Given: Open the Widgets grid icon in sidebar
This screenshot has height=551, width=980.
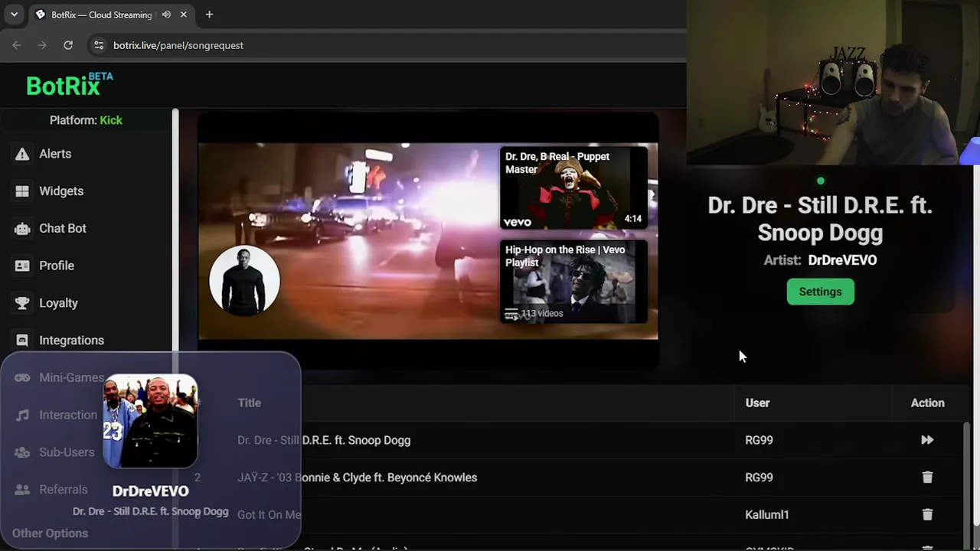Looking at the screenshot, I should [22, 191].
